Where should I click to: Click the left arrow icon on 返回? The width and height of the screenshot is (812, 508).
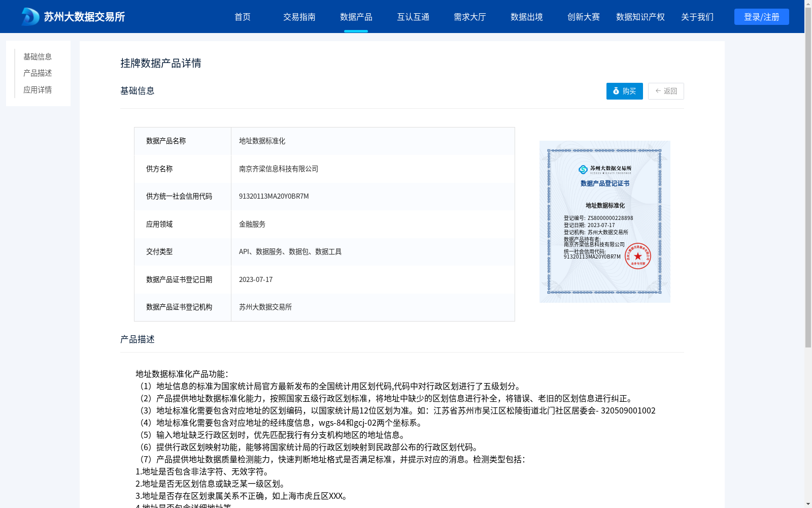[658, 91]
